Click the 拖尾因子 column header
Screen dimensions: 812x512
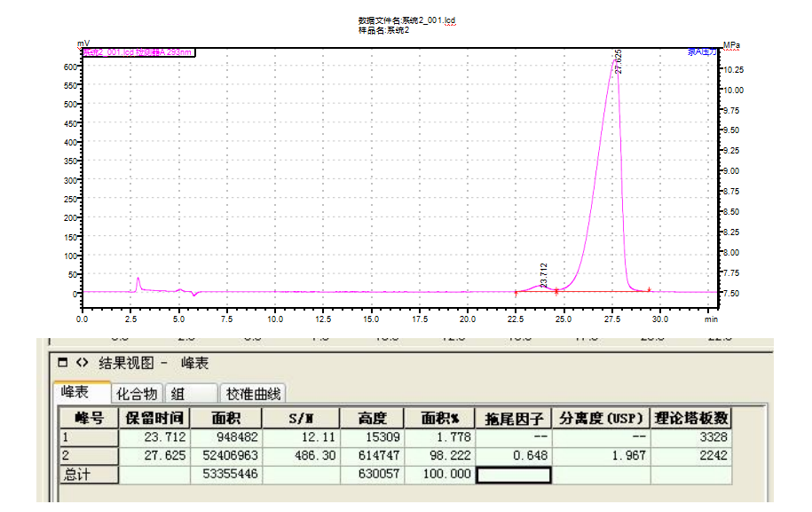(x=512, y=418)
